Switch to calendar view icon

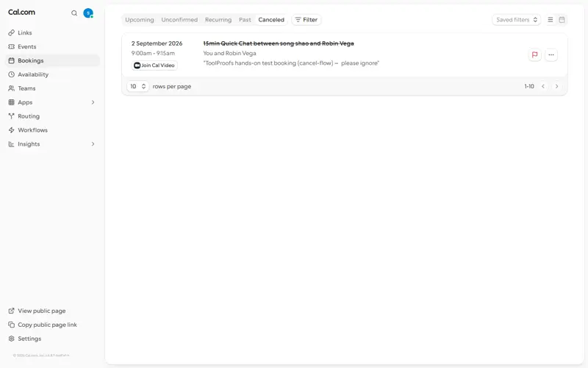pos(562,20)
